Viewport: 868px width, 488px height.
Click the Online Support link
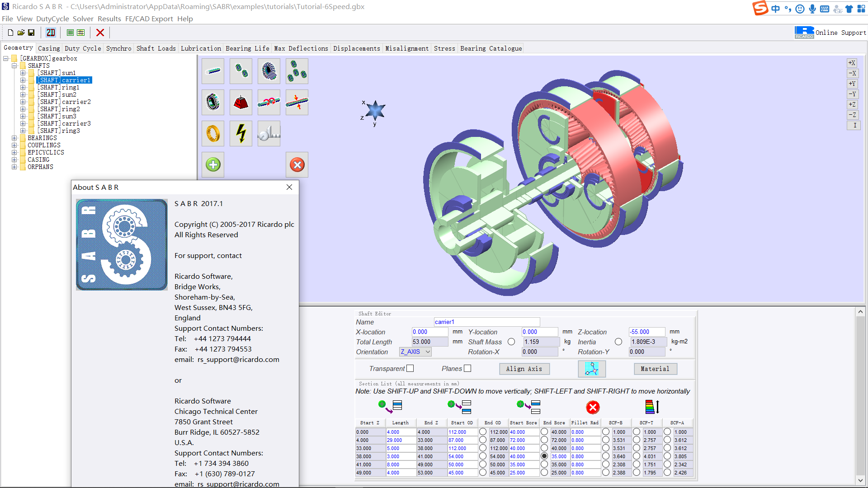click(x=841, y=33)
